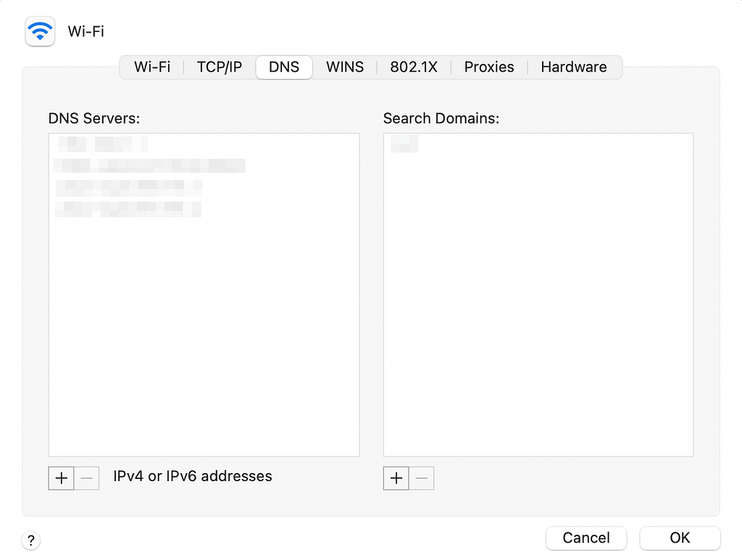Add a search domain with plus button
Viewport: 742px width, 560px height.
pos(396,478)
